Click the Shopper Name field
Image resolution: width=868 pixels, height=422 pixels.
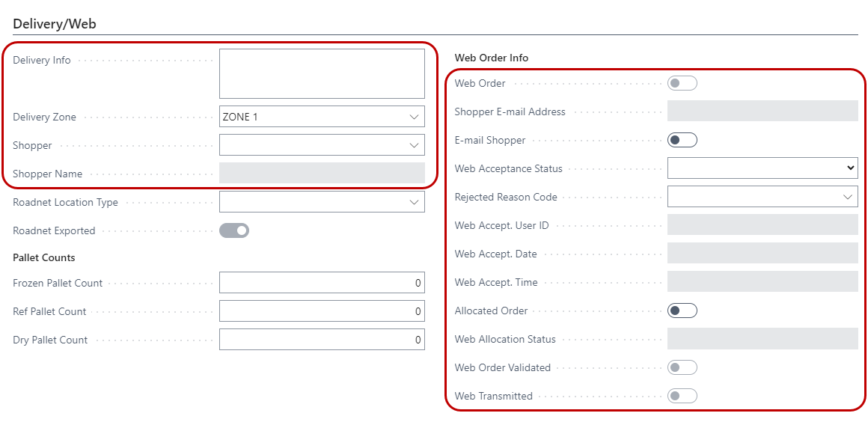[x=322, y=174]
